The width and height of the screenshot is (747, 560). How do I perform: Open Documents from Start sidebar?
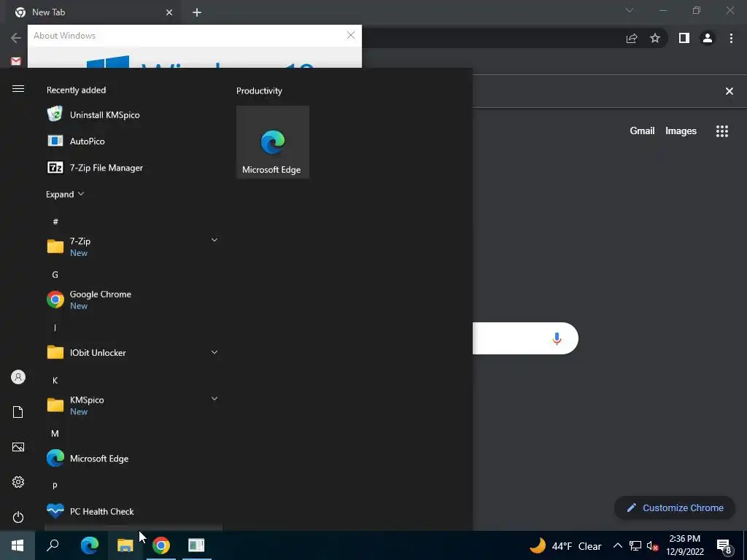click(x=18, y=412)
